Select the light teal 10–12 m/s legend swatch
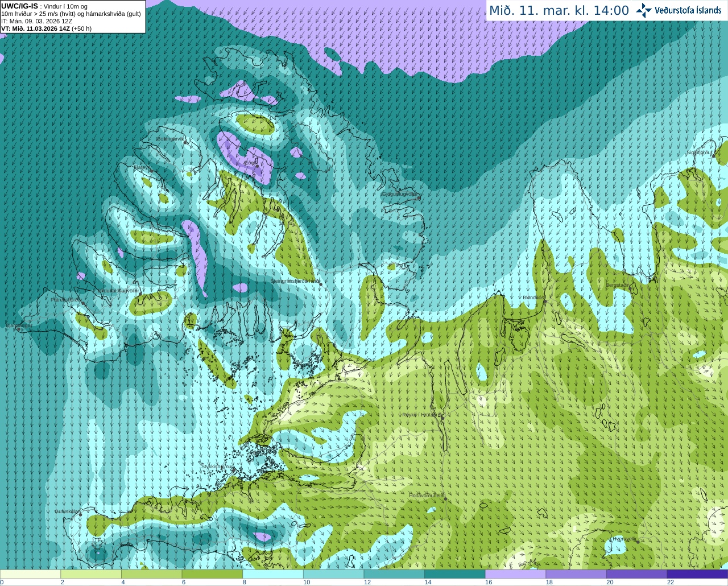The width and height of the screenshot is (728, 586). tap(333, 574)
